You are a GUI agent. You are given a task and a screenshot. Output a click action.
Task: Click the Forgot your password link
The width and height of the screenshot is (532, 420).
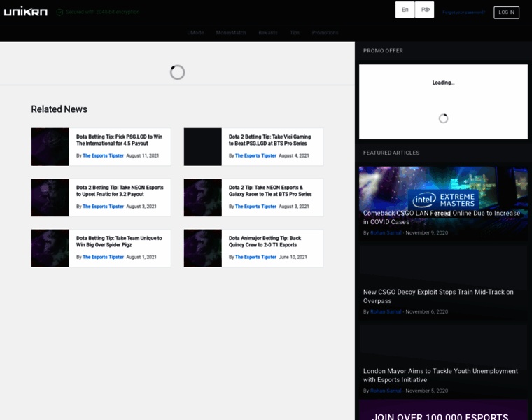tap(463, 13)
